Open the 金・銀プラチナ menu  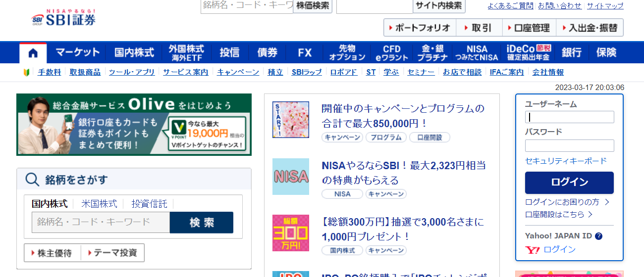point(432,53)
